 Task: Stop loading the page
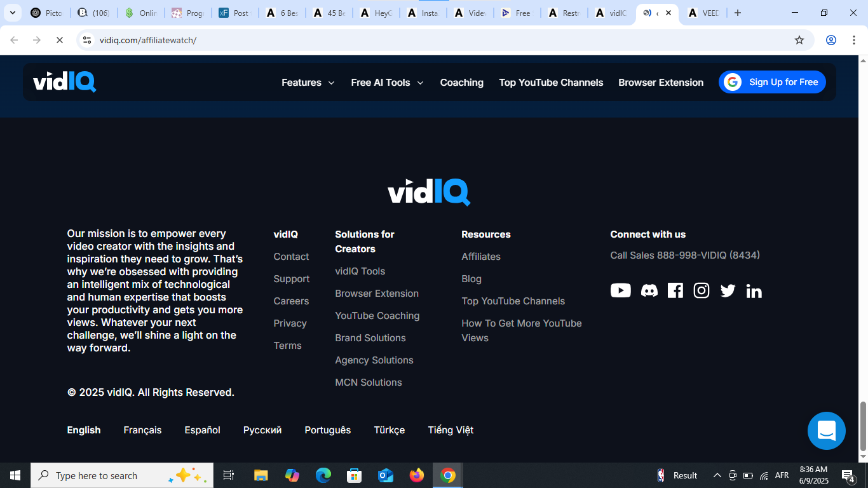pyautogui.click(x=59, y=40)
